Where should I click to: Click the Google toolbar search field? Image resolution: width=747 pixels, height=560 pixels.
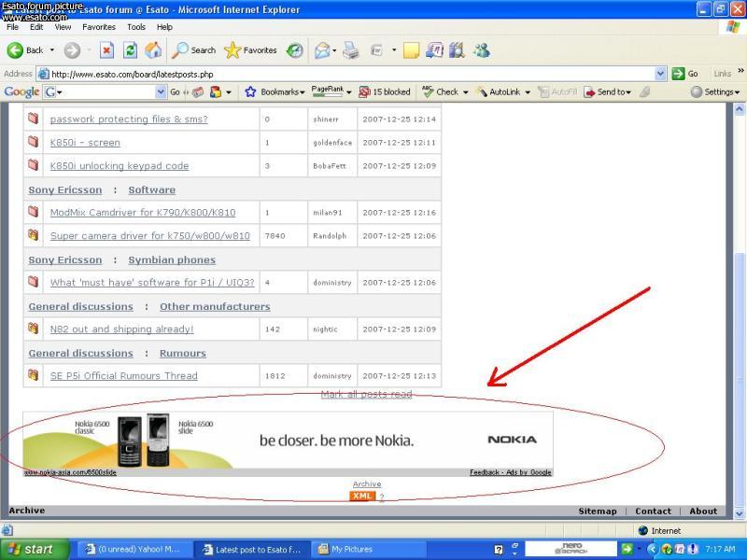(105, 91)
